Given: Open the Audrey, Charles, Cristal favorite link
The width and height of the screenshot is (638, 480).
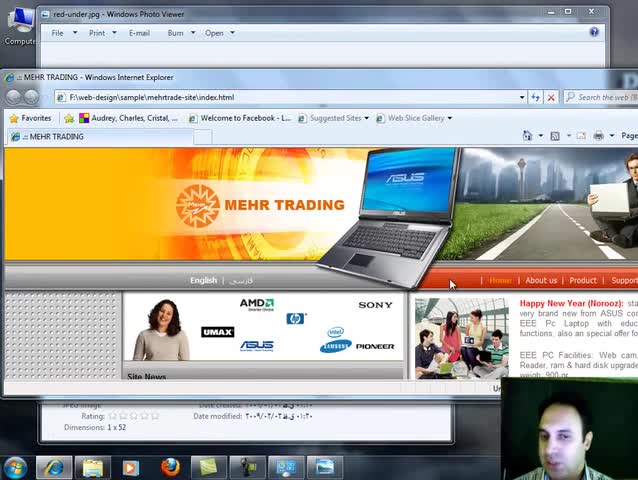Looking at the screenshot, I should click(129, 118).
